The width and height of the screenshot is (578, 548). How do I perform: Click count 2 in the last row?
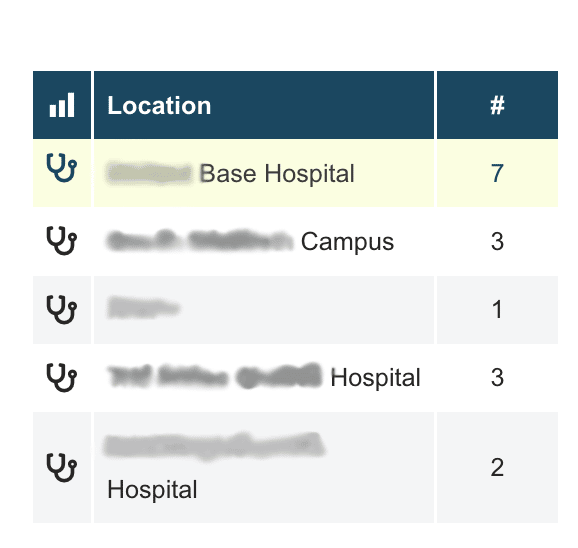pos(497,468)
